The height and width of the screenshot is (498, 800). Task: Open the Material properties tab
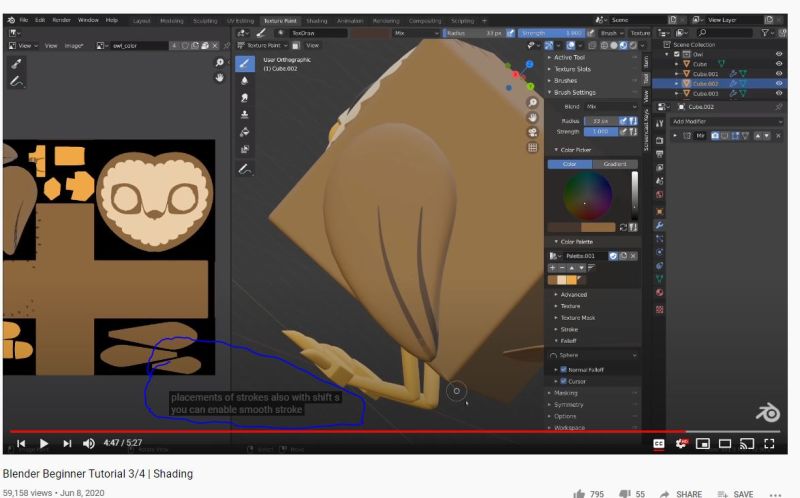click(660, 292)
